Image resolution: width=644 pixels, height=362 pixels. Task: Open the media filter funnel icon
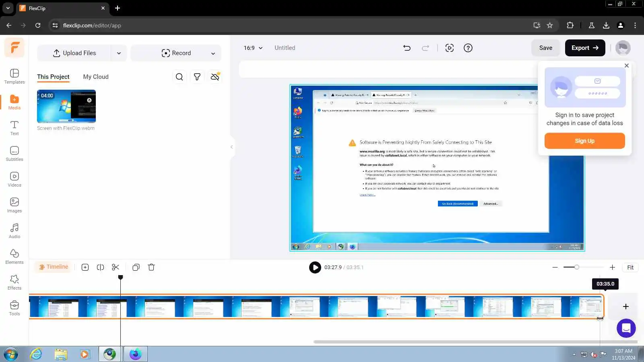pos(197,77)
